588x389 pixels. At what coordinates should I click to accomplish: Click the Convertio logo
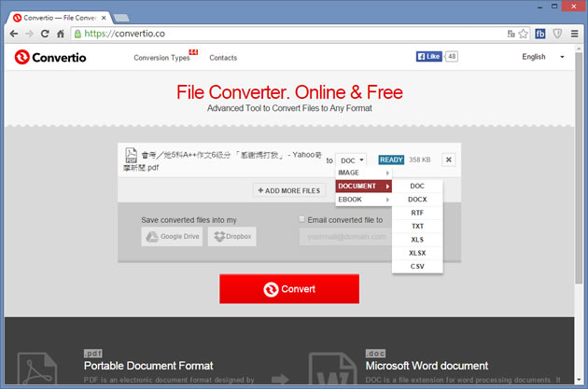click(50, 57)
